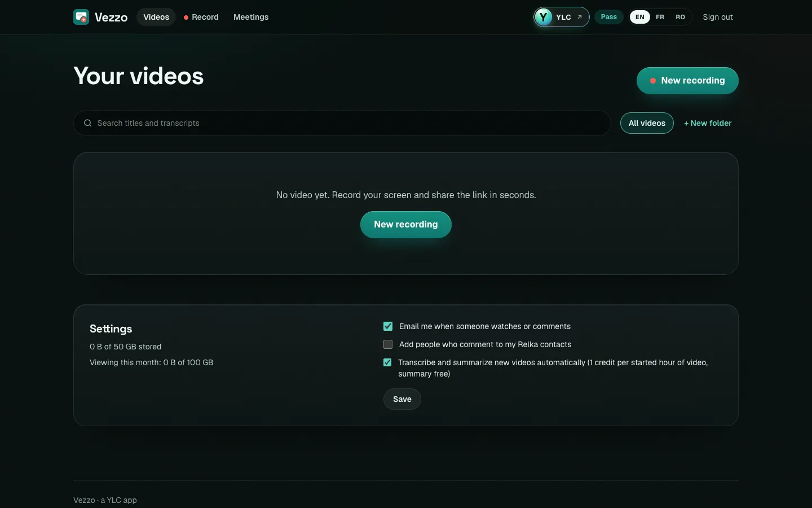The width and height of the screenshot is (812, 508).
Task: Click the 'Your videos' heading
Action: (x=139, y=76)
